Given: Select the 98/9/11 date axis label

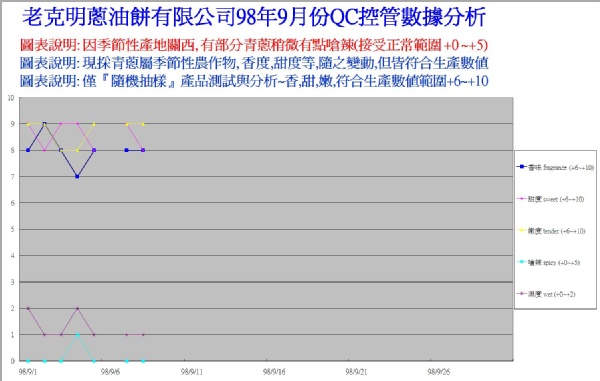Looking at the screenshot, I should tap(192, 372).
